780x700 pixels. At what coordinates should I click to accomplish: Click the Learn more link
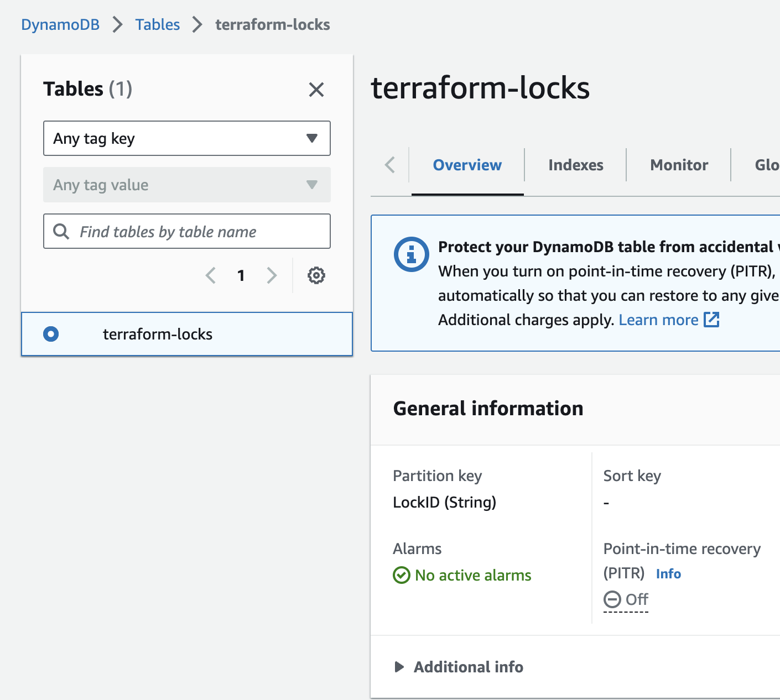point(658,320)
